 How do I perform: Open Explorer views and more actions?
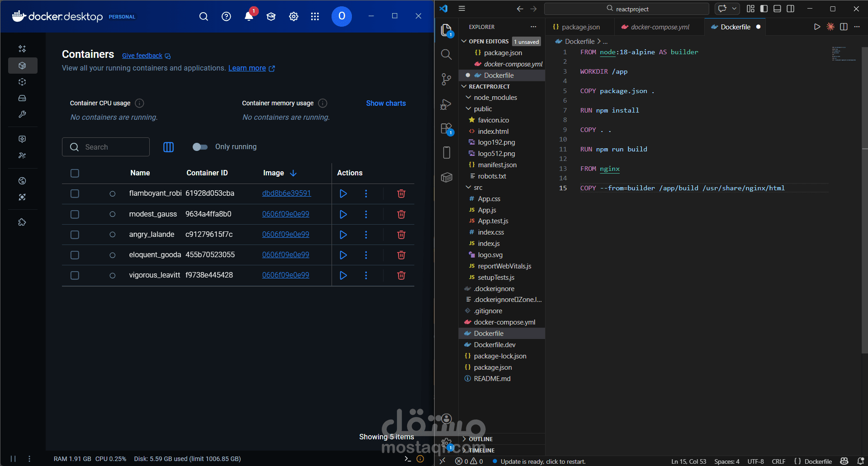point(533,27)
